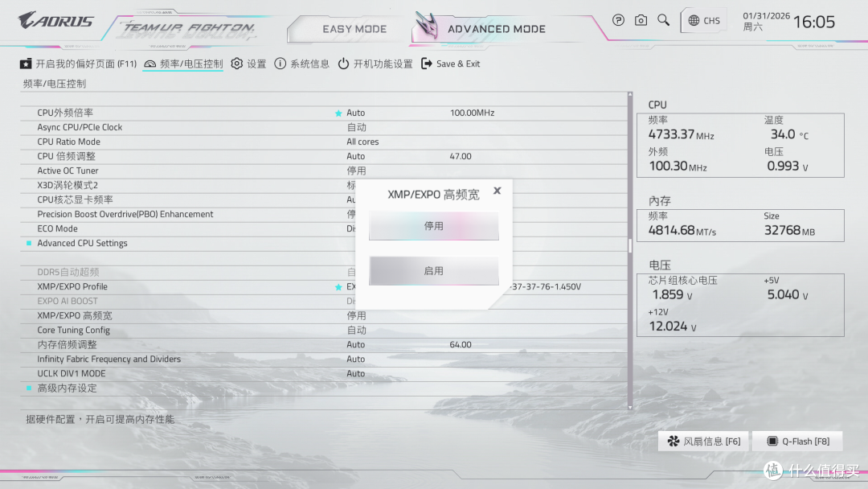Click CPU frequency 4733.37 MHz reading
The image size is (868, 489).
[681, 134]
